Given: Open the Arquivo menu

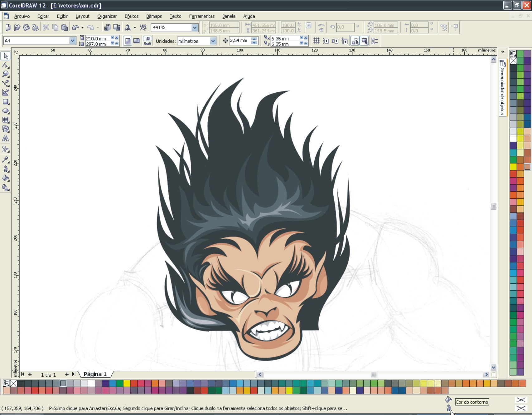Looking at the screenshot, I should 22,16.
